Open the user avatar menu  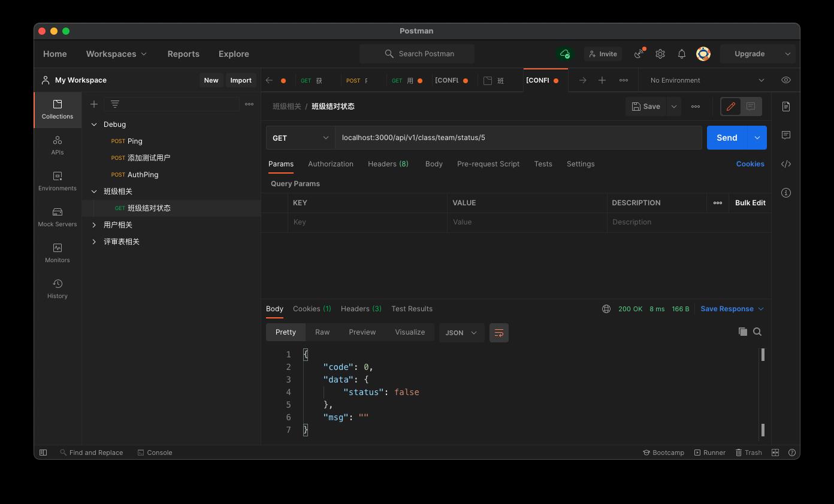(x=703, y=54)
